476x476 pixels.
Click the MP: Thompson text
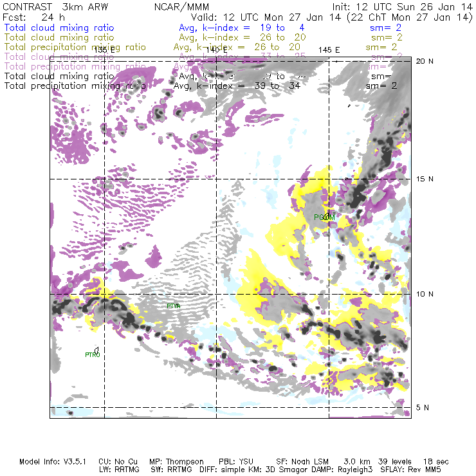pyautogui.click(x=176, y=462)
